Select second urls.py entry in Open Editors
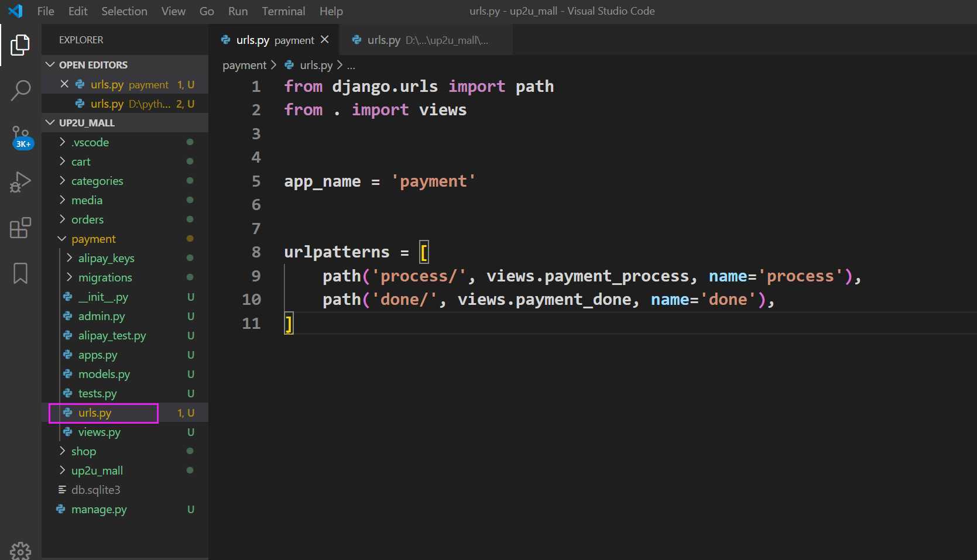 click(125, 104)
